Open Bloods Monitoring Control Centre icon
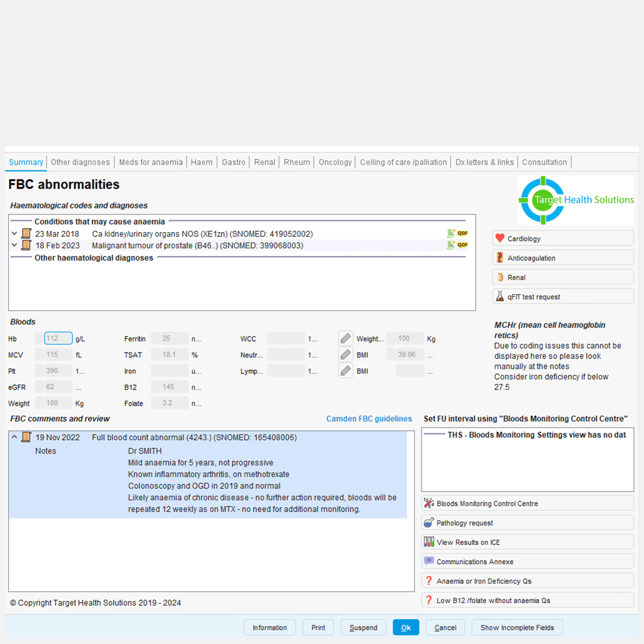 pos(429,503)
